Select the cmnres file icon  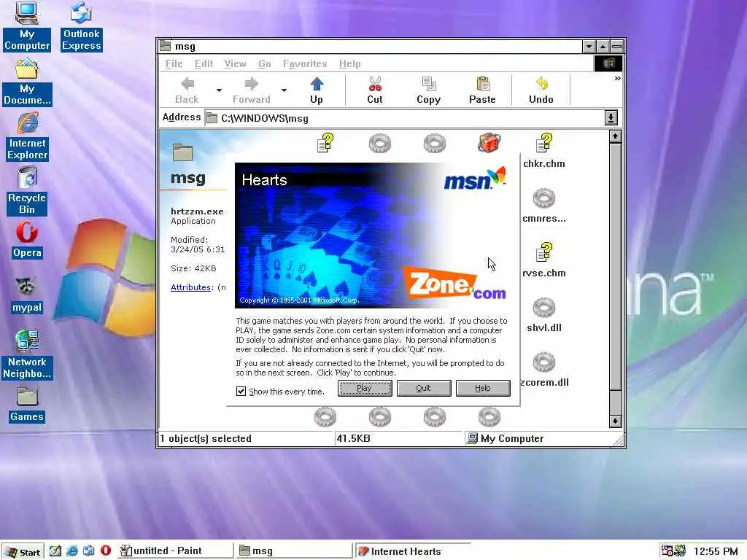point(544,206)
